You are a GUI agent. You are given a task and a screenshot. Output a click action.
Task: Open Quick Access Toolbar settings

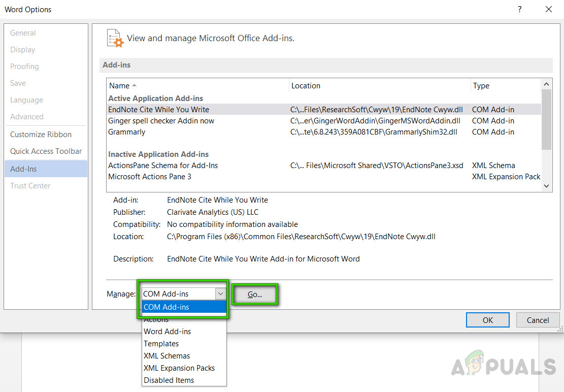pos(46,151)
